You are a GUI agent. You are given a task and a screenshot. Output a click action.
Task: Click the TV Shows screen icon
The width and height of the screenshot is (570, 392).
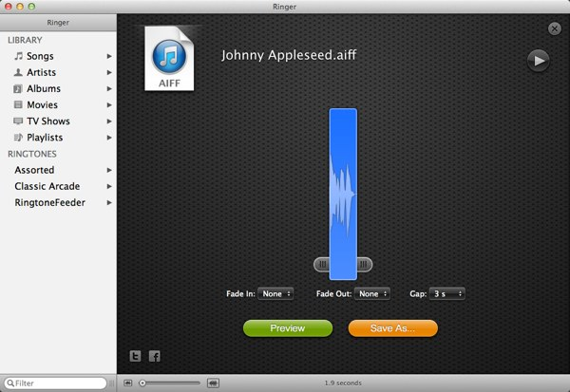point(18,121)
